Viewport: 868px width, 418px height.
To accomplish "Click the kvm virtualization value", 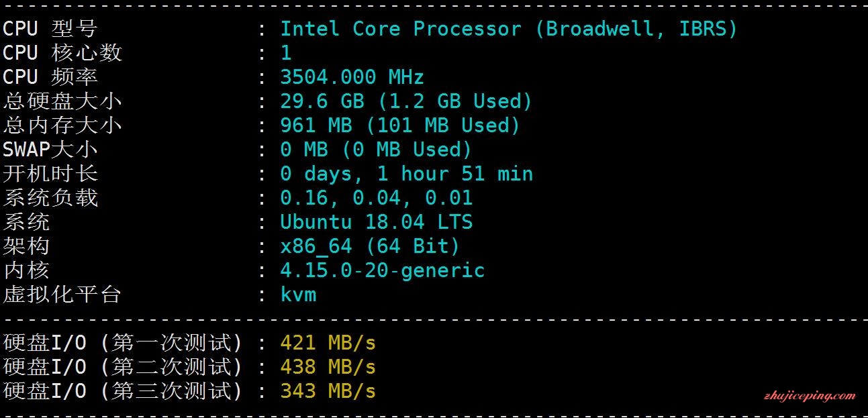I will (x=298, y=295).
